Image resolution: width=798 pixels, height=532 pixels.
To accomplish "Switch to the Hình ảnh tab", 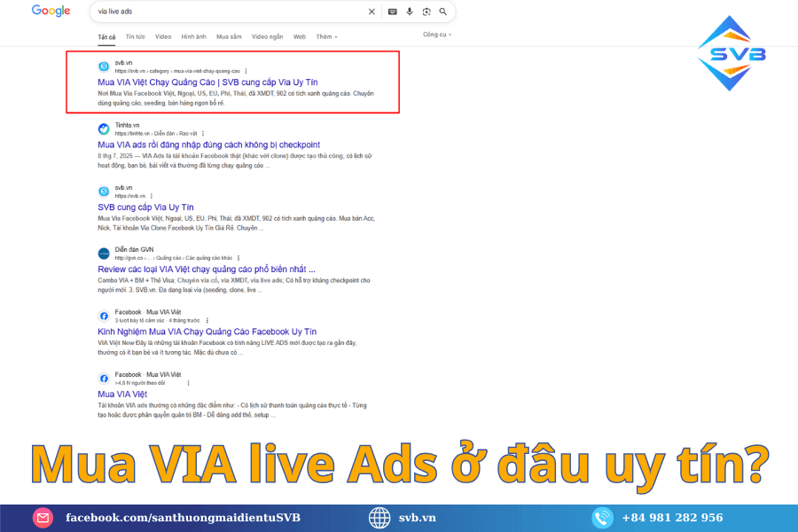I will [x=193, y=37].
